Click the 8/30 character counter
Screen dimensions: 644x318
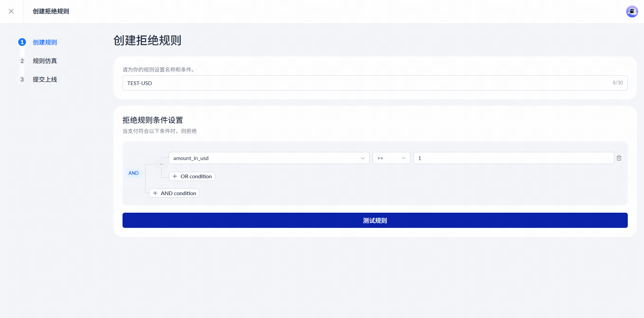[x=618, y=83]
